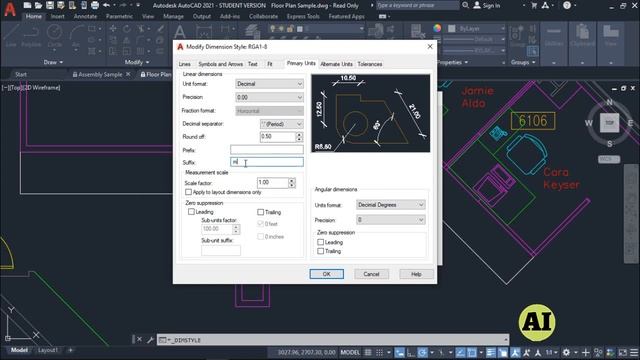Expand the Modify panel flyout
This screenshot has width=640, height=360.
(x=137, y=62)
